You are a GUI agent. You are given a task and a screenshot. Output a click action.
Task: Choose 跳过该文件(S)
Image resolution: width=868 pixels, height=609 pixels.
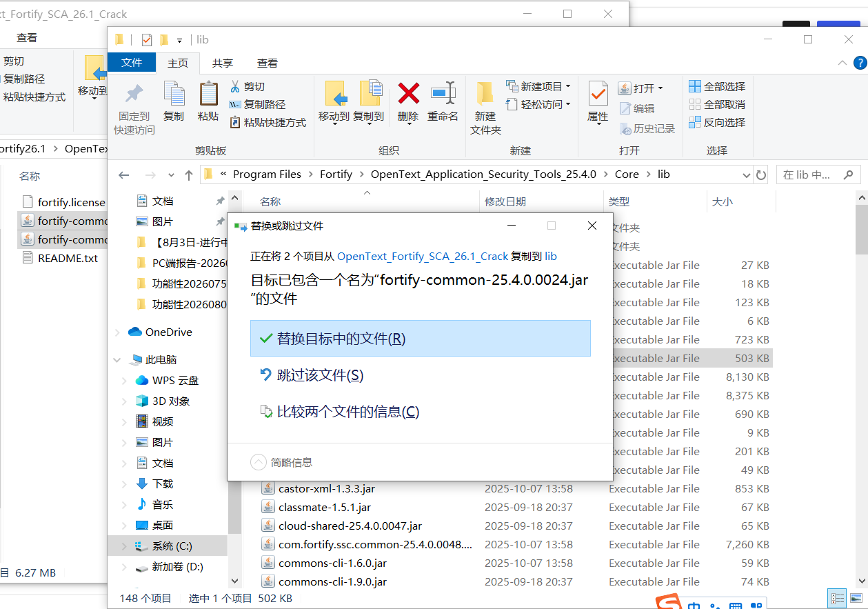point(421,375)
